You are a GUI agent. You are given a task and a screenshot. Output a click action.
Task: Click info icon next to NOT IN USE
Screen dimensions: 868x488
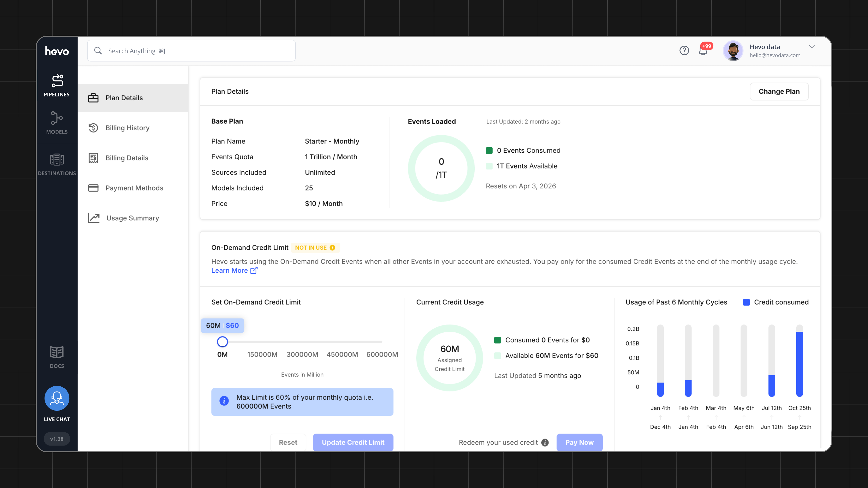[332, 248]
